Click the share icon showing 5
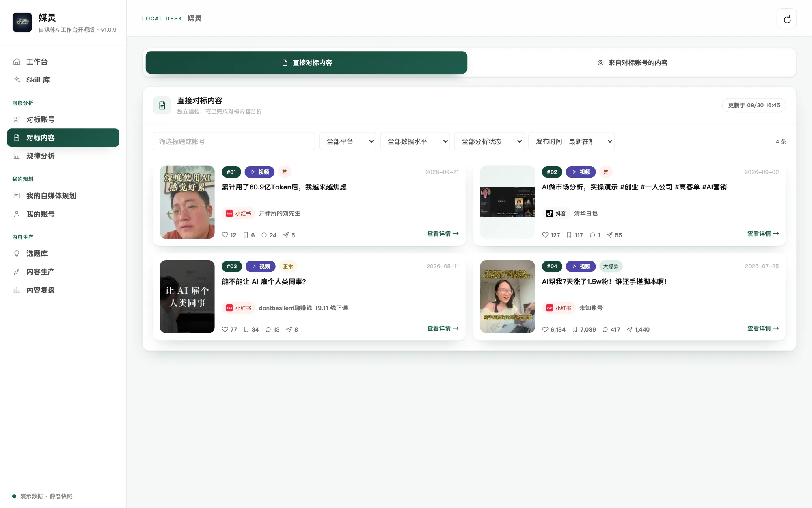The width and height of the screenshot is (812, 508). pyautogui.click(x=286, y=235)
